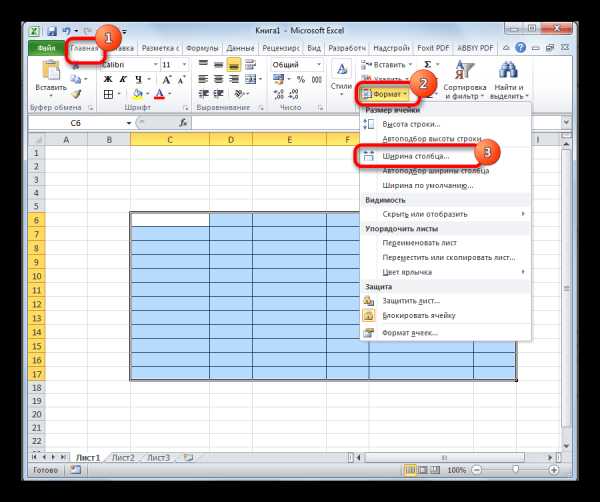Choose Переименовать лист menu item
The width and height of the screenshot is (600, 502).
click(x=445, y=243)
